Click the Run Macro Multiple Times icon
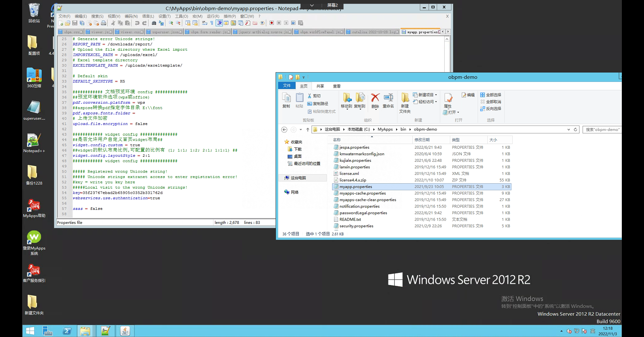The height and width of the screenshot is (337, 644). (x=293, y=23)
